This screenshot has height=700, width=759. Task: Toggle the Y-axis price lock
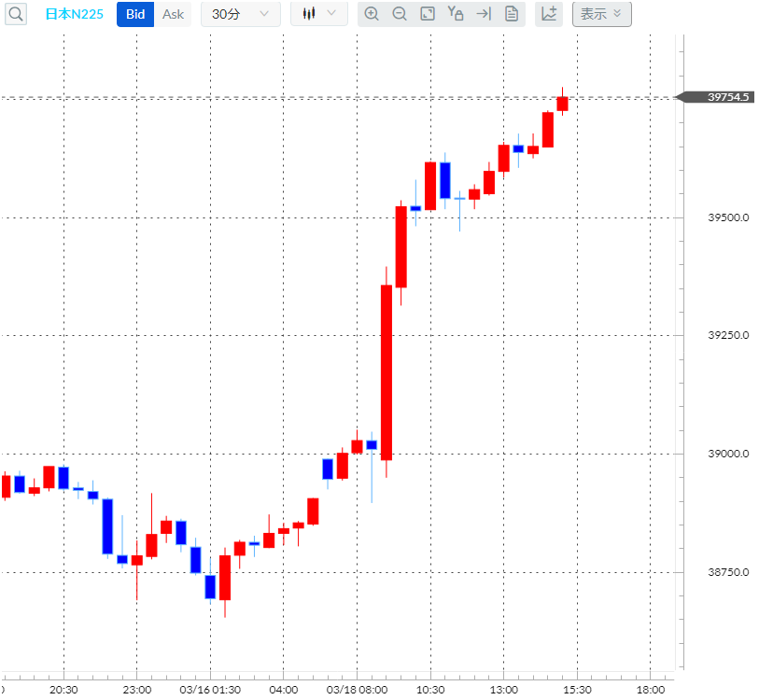click(456, 14)
